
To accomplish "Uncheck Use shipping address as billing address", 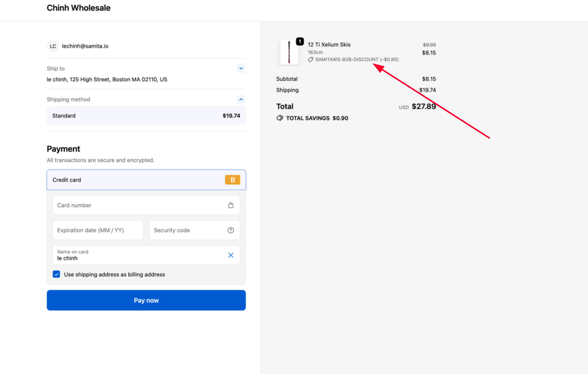I will (56, 274).
